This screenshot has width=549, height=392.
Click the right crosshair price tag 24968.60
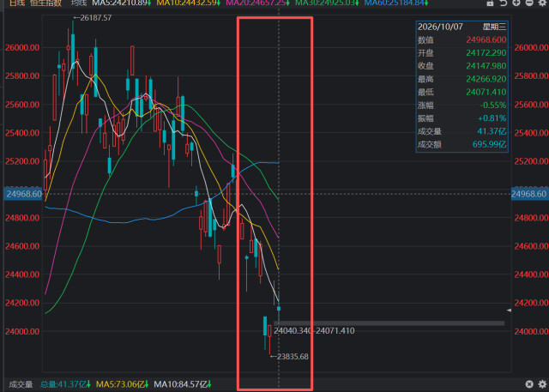[529, 194]
